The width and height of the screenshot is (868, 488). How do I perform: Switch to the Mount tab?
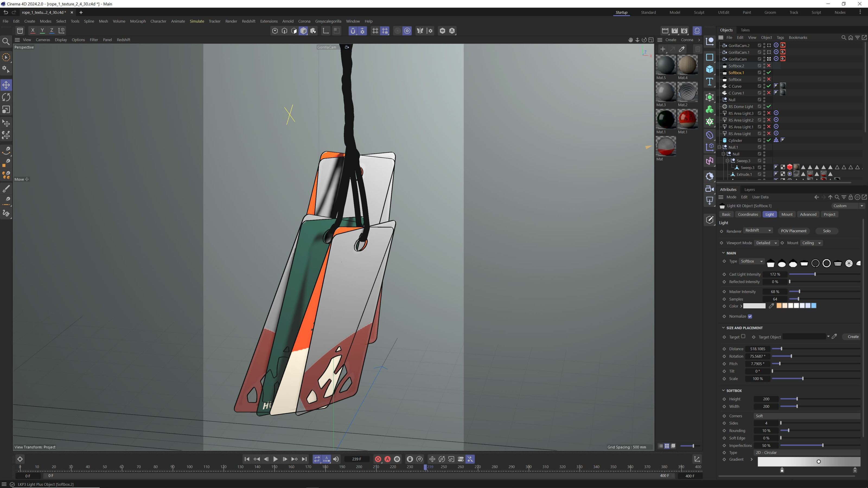[787, 214]
